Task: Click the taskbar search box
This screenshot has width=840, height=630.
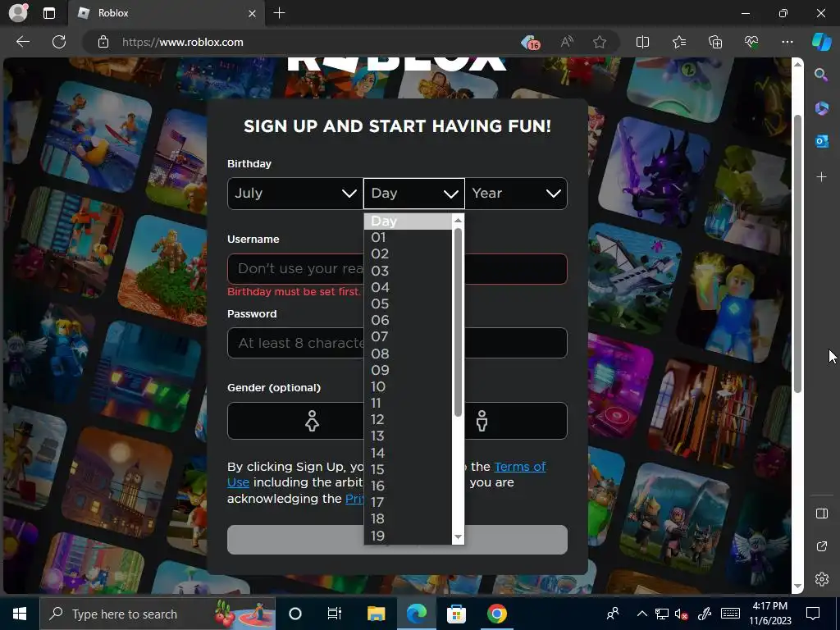Action: coord(157,614)
